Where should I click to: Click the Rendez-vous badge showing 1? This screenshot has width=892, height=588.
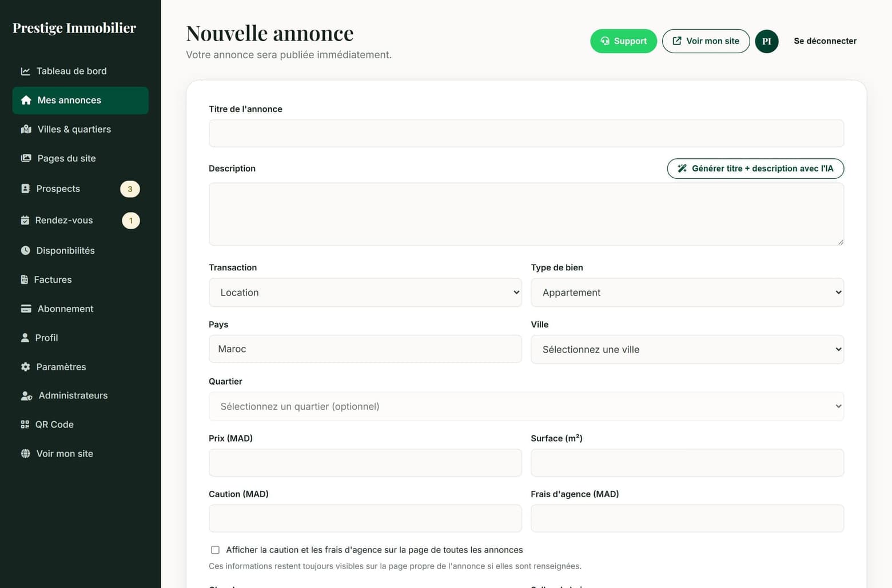[131, 221]
